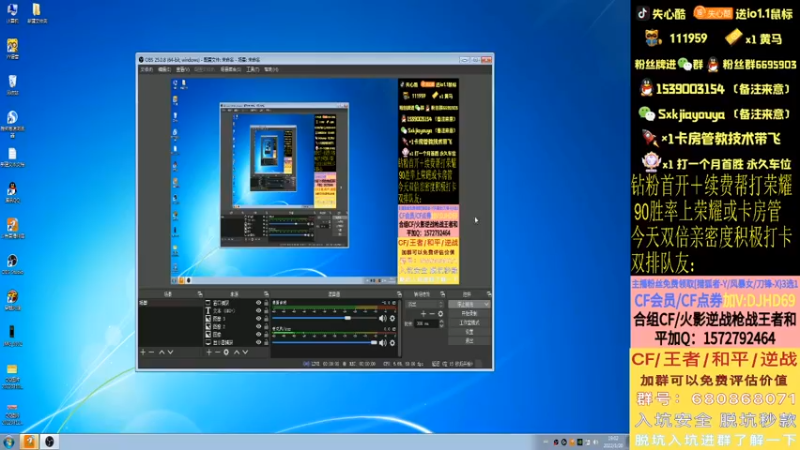Select the Computer desktop icon
800x450 pixels.
(12, 13)
